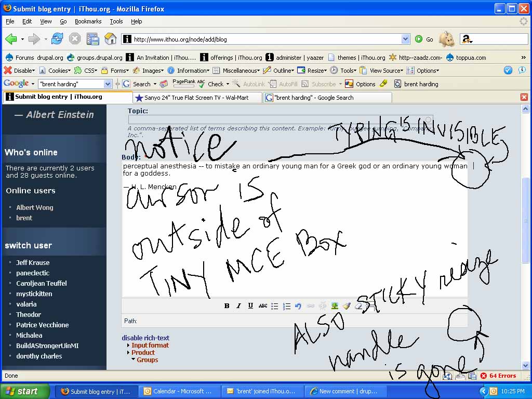Click the Windows Start button
Viewport: 532px width, 399px height.
click(25, 391)
